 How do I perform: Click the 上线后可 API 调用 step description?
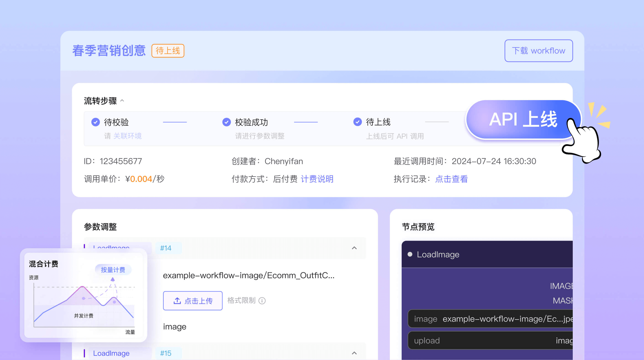pos(395,136)
